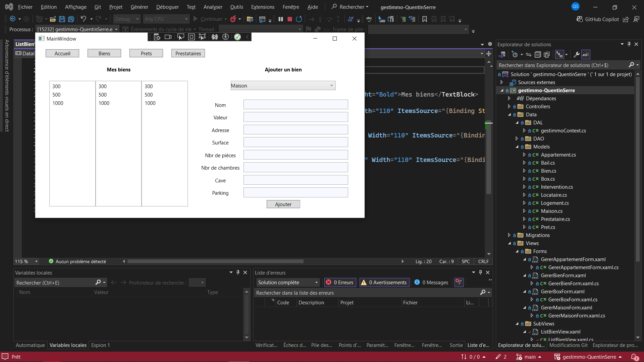Restart the debug session
The width and height of the screenshot is (644, 362).
click(x=299, y=19)
